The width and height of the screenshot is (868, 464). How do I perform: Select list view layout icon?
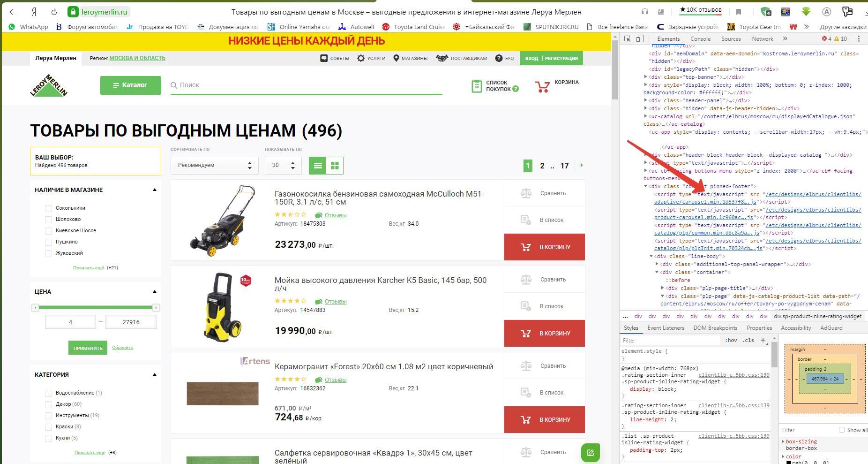point(317,166)
